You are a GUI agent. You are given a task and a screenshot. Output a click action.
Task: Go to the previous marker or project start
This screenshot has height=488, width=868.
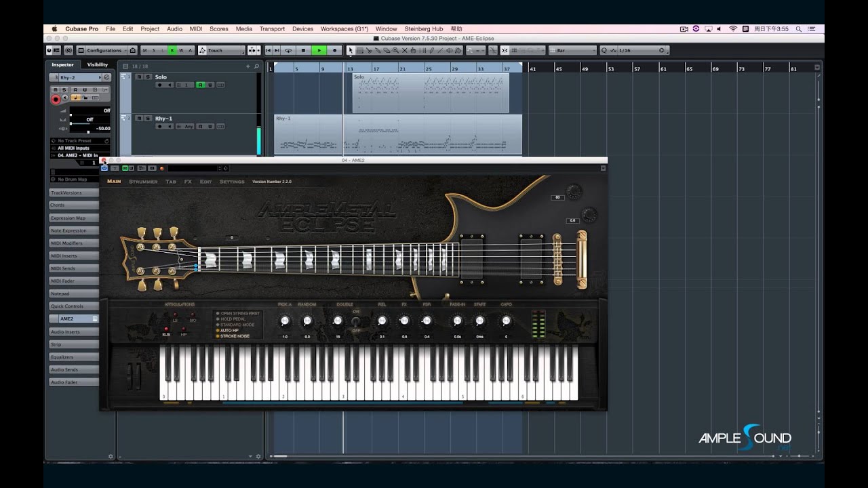269,50
